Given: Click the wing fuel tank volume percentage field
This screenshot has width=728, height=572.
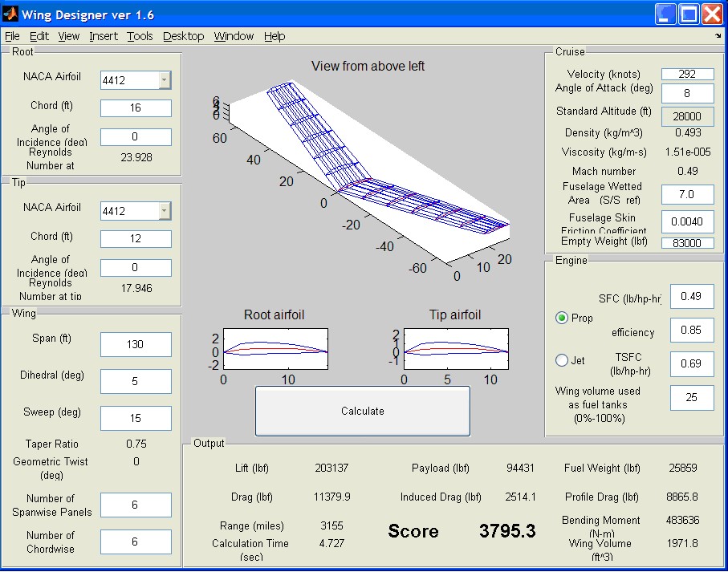Looking at the screenshot, I should tap(693, 398).
